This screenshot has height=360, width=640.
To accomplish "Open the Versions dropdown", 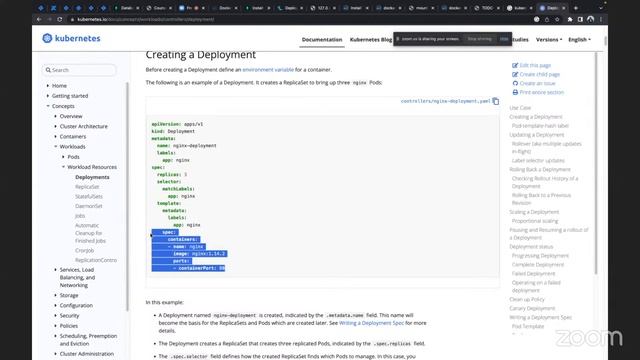I will click(x=549, y=40).
